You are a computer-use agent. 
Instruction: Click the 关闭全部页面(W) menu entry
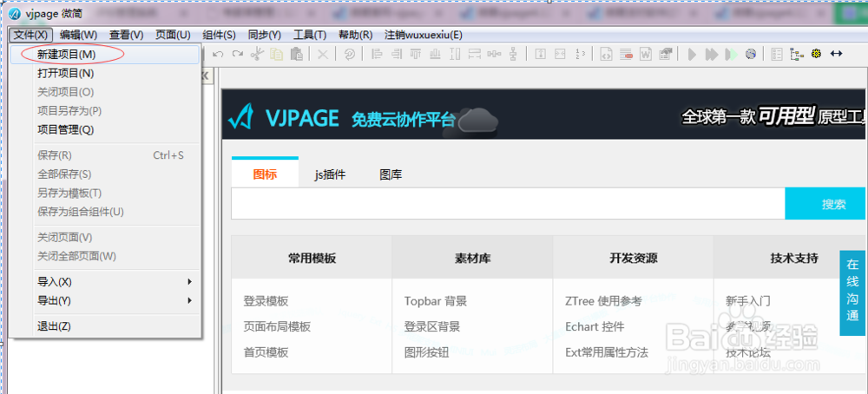coord(105,256)
